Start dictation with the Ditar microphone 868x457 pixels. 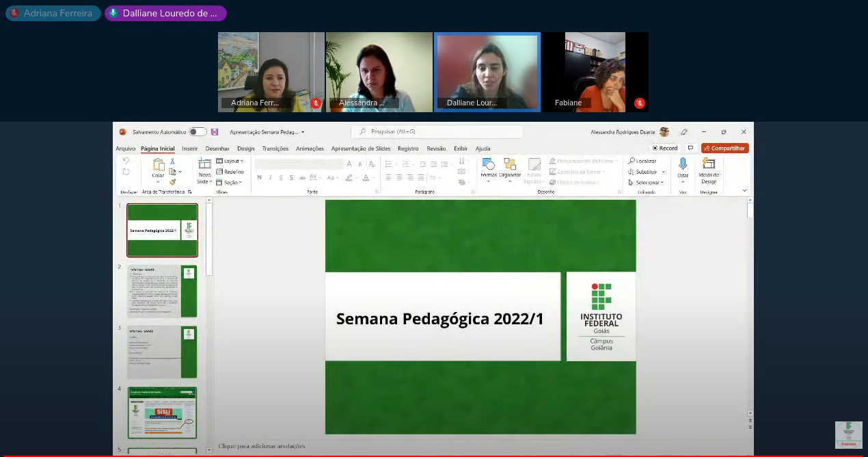click(682, 164)
